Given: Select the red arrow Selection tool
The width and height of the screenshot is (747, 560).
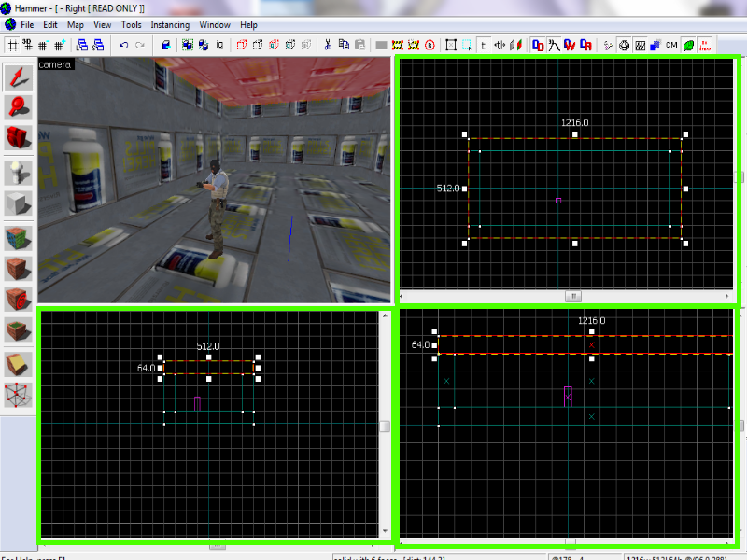Looking at the screenshot, I should coord(18,77).
